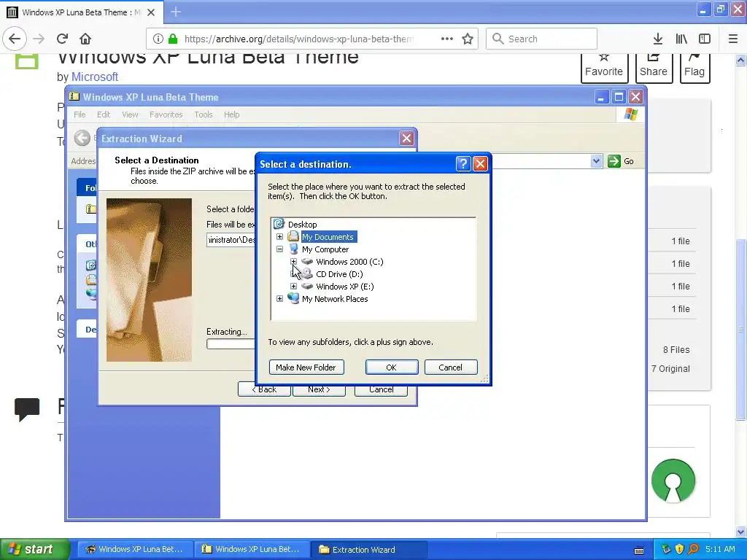
Task: Close the Windows XP Luna Beta Theme tab
Action: 151,12
